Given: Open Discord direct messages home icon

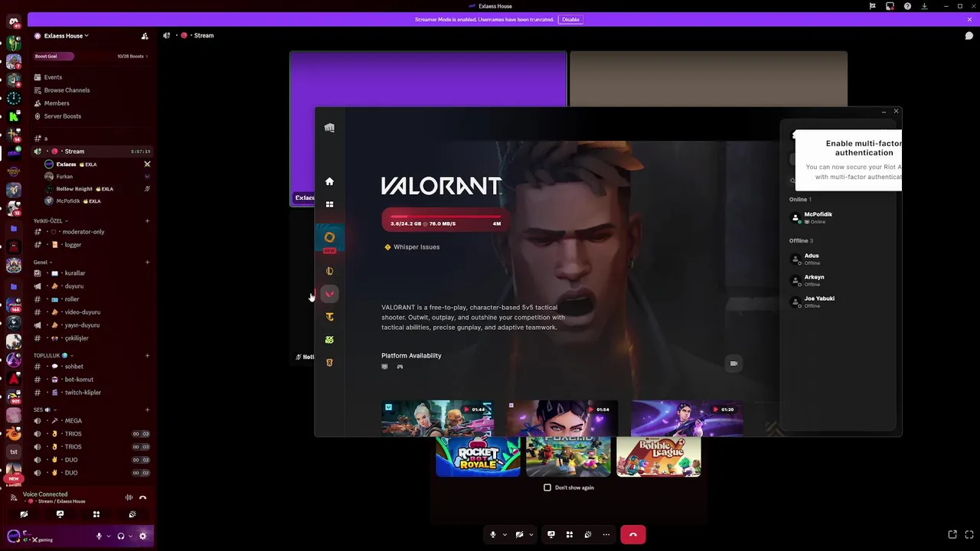Looking at the screenshot, I should [x=13, y=23].
